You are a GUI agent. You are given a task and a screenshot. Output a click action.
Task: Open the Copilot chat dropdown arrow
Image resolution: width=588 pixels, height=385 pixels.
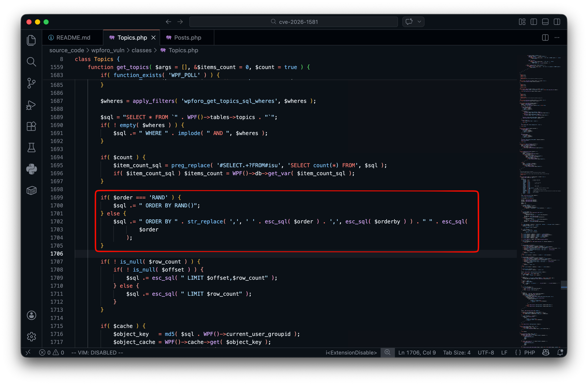419,22
